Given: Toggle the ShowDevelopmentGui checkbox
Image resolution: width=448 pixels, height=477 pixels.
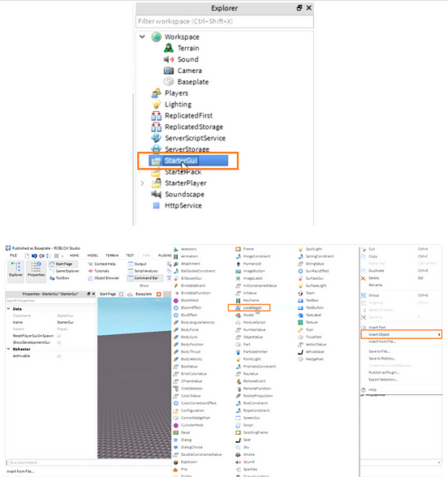Looking at the screenshot, I should click(x=59, y=342).
